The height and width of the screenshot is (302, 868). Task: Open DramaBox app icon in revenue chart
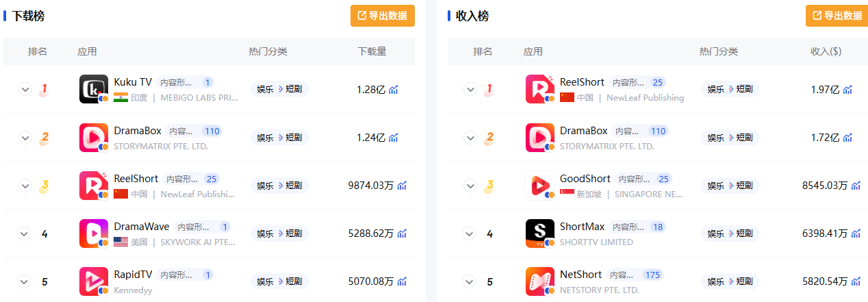point(540,138)
